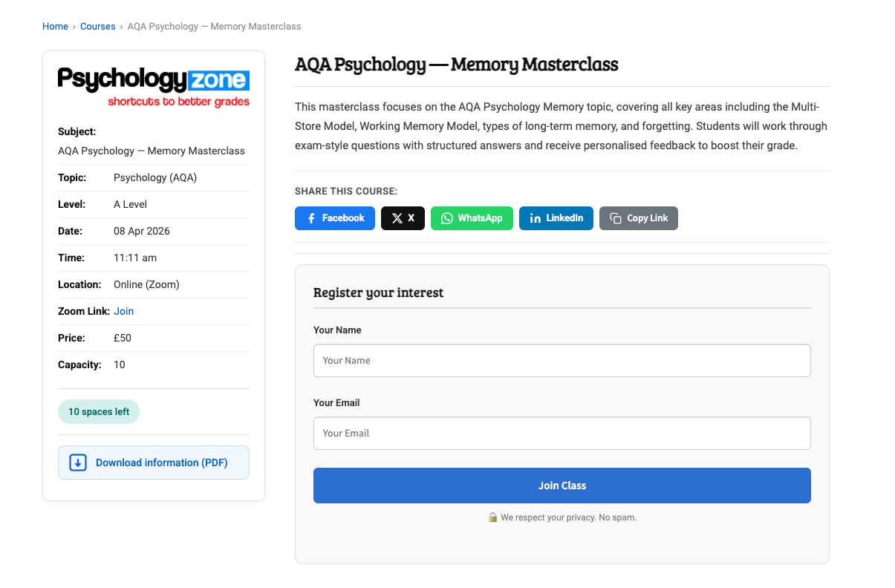
Task: Click the '10 spaces left' badge
Action: pyautogui.click(x=99, y=412)
